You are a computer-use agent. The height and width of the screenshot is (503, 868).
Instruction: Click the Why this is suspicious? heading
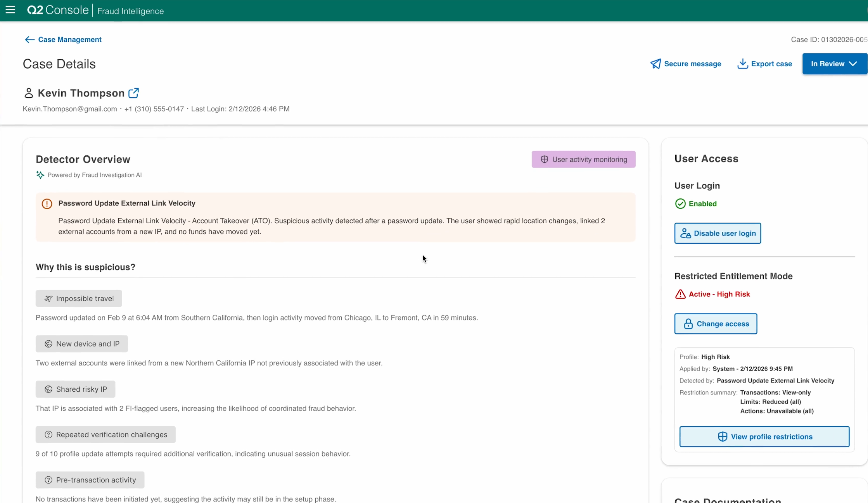tap(85, 267)
